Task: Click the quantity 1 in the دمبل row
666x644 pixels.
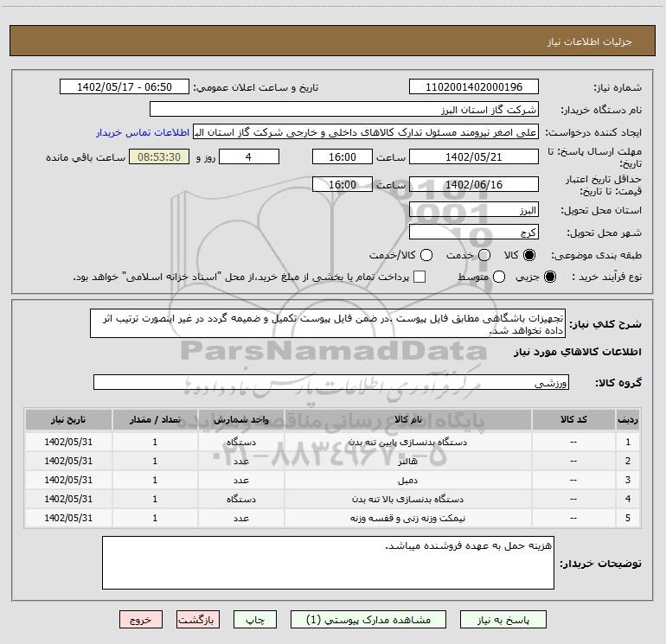Action: click(x=155, y=480)
